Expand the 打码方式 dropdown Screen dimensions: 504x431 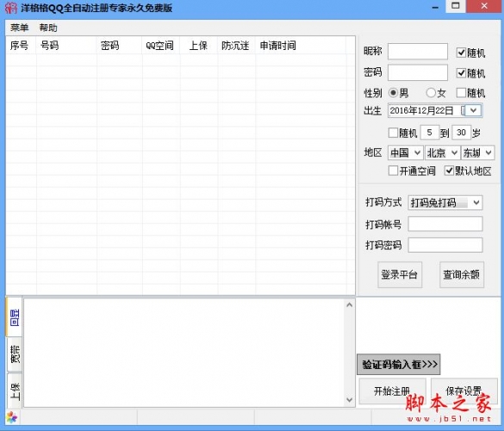[445, 203]
